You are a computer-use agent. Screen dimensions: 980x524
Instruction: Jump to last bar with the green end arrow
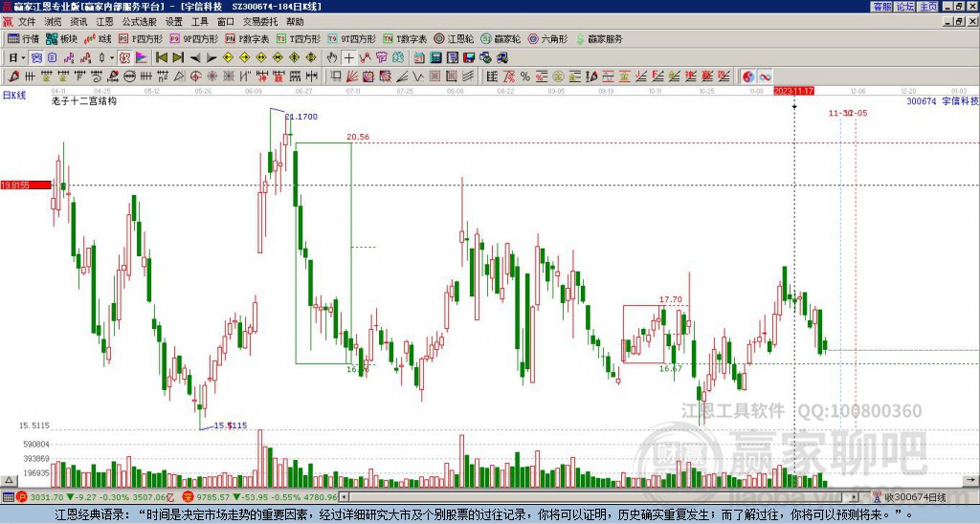point(178,58)
